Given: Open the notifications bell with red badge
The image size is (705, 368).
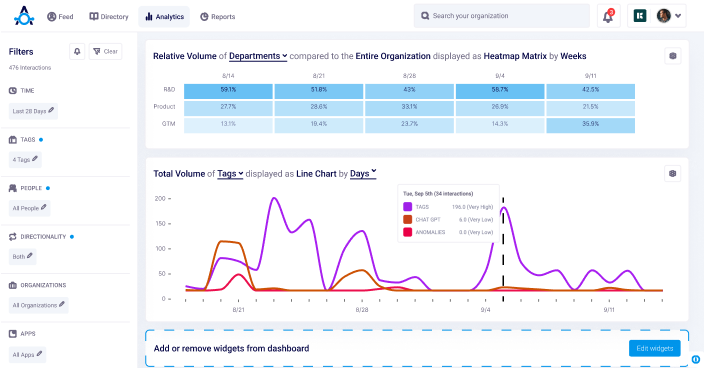Looking at the screenshot, I should pos(608,16).
